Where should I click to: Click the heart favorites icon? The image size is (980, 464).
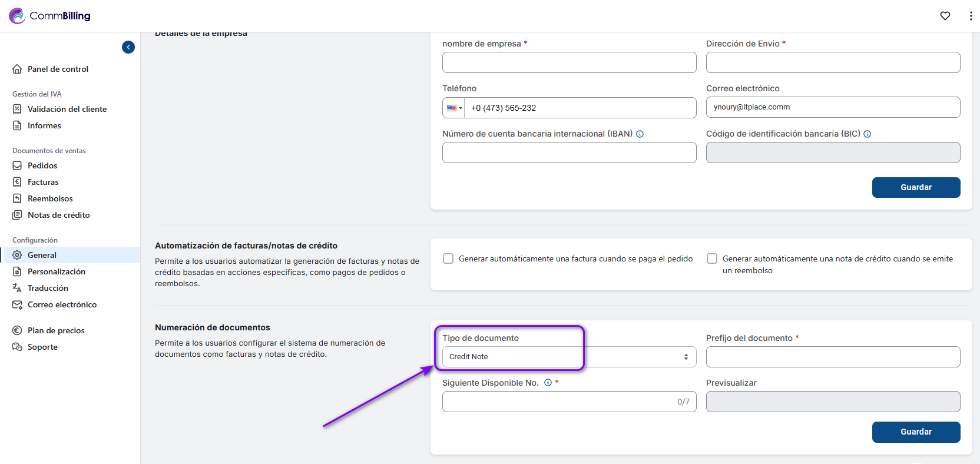coord(945,16)
